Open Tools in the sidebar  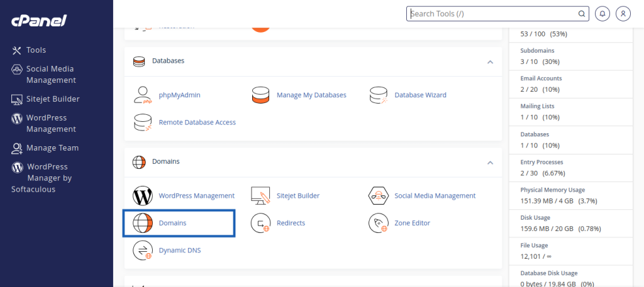pyautogui.click(x=36, y=50)
